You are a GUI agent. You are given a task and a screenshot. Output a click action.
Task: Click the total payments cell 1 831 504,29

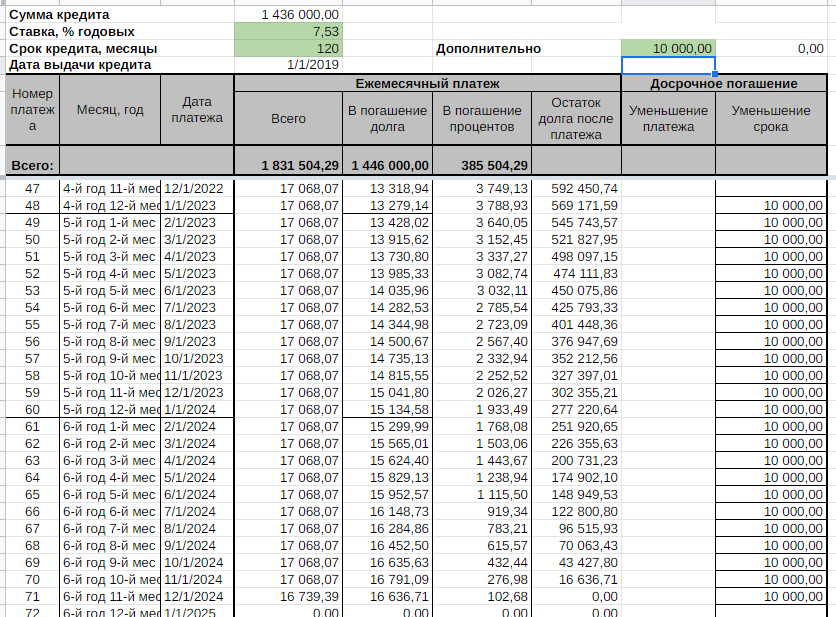(287, 165)
